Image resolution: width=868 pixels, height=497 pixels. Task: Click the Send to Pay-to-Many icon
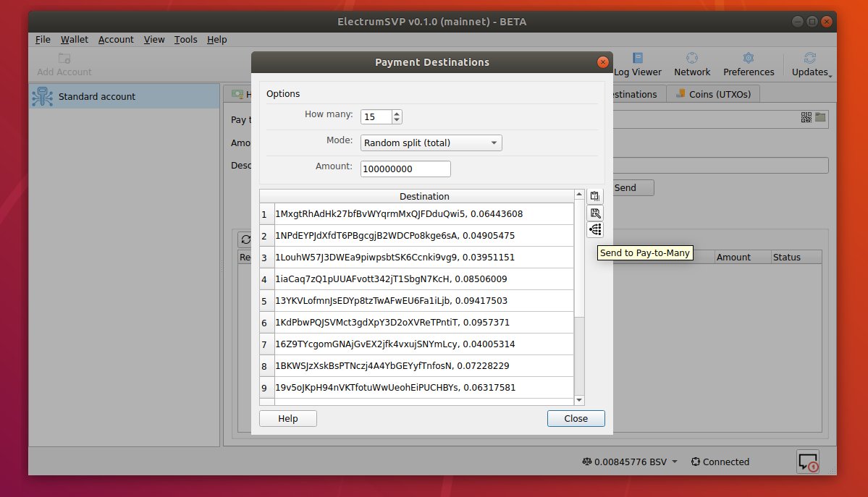tap(594, 229)
